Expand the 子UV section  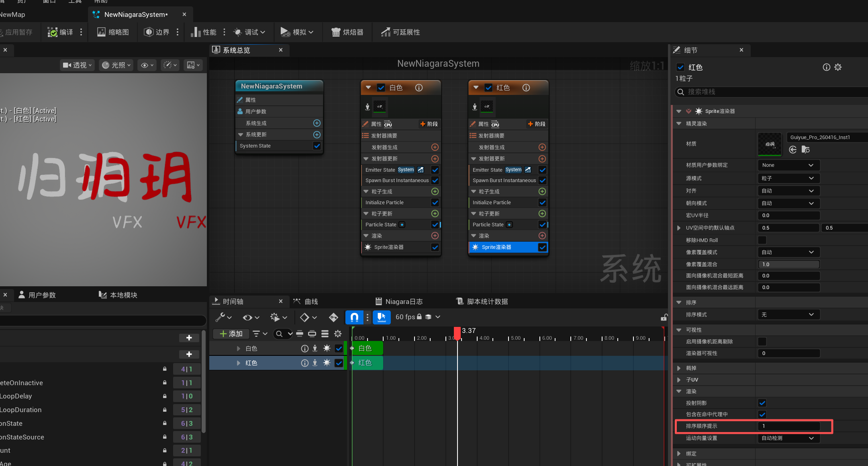point(679,380)
